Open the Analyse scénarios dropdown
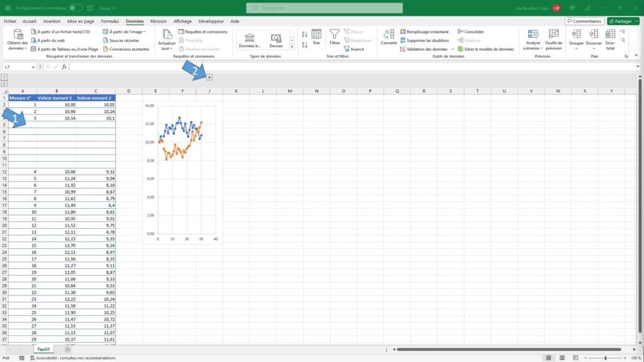 point(533,40)
